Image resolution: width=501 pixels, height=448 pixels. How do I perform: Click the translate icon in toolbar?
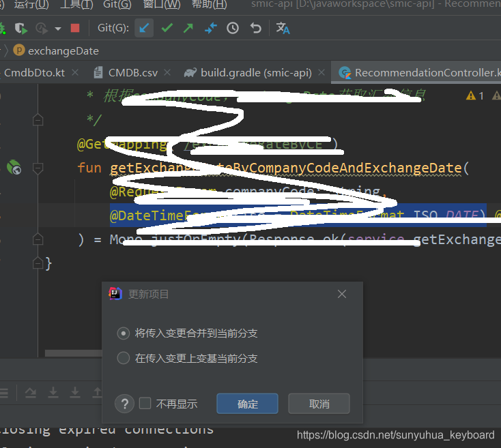(x=283, y=28)
